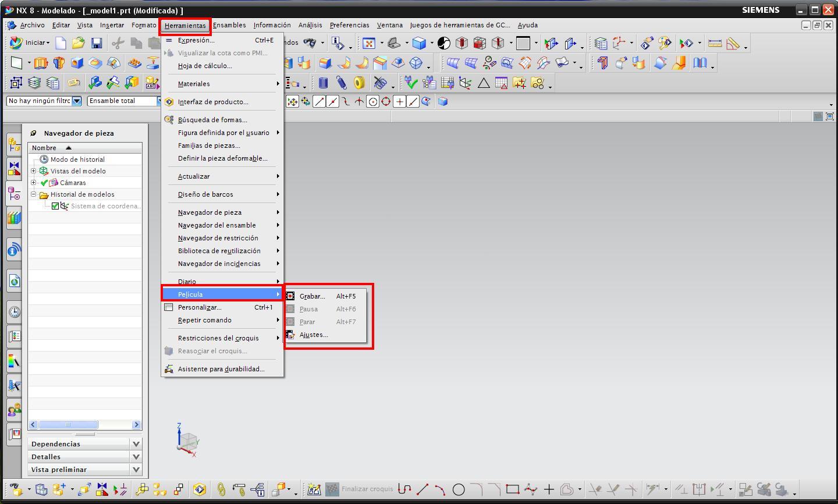Click navigator horizontal scrollbar thumb

tap(68, 425)
